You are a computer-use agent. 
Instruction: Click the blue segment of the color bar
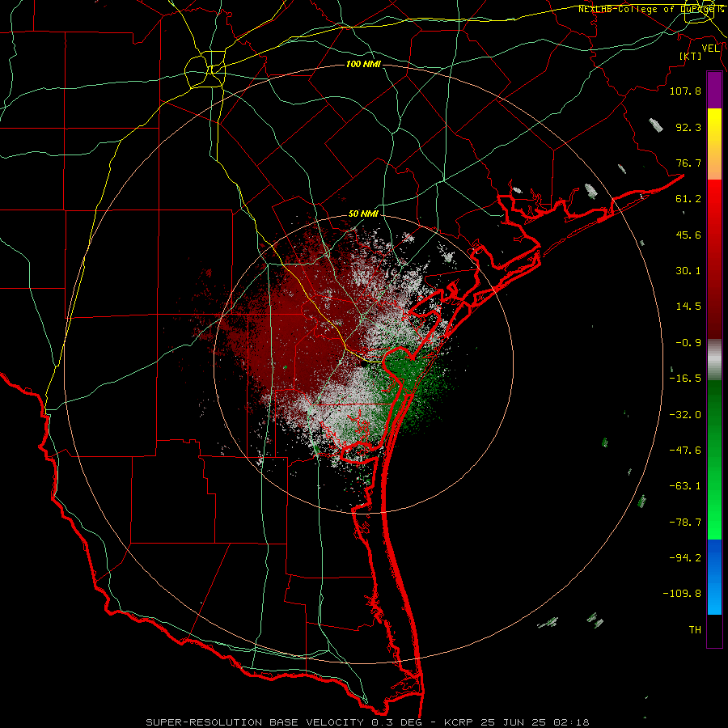(x=714, y=577)
